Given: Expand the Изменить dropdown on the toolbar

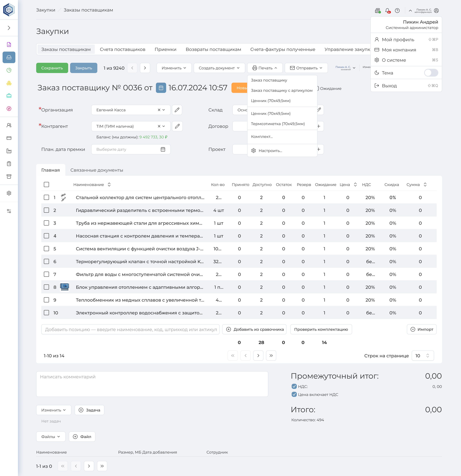Looking at the screenshot, I should click(x=174, y=68).
